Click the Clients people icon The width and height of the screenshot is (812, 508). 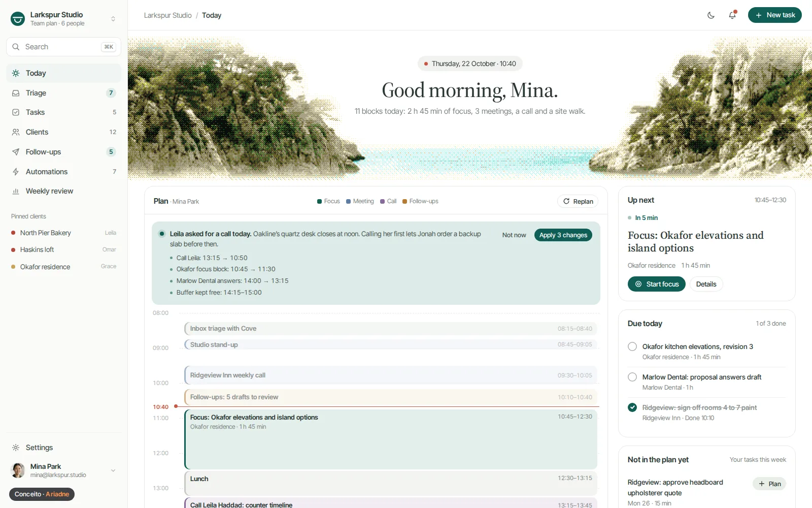coord(16,132)
